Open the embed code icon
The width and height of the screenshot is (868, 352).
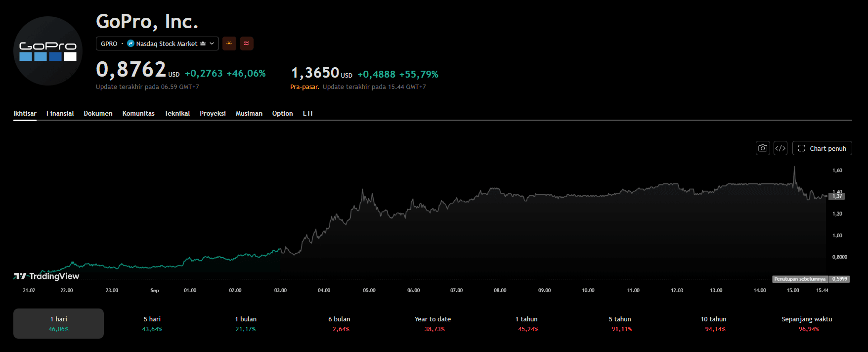(x=780, y=148)
